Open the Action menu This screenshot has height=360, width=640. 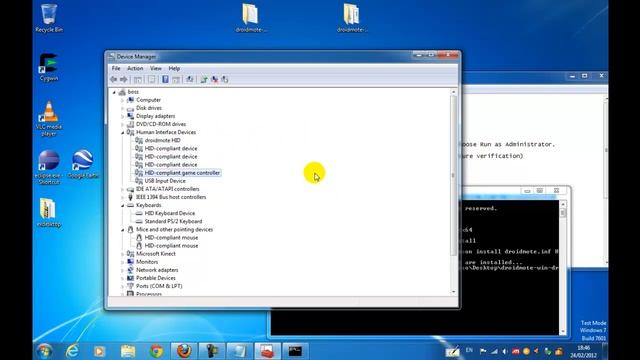coord(135,68)
